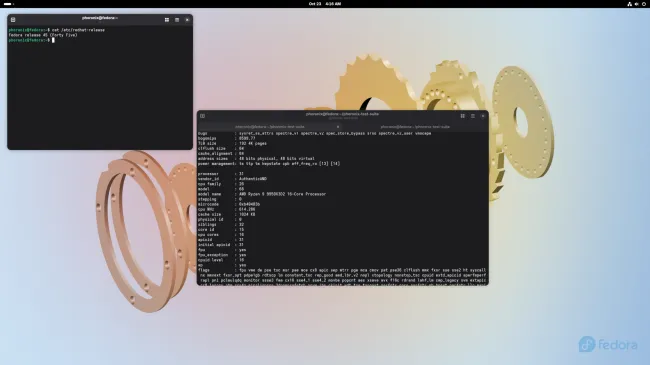Click the 'fpu_exception : yes' line
The height and width of the screenshot is (365, 650).
[x=222, y=255]
